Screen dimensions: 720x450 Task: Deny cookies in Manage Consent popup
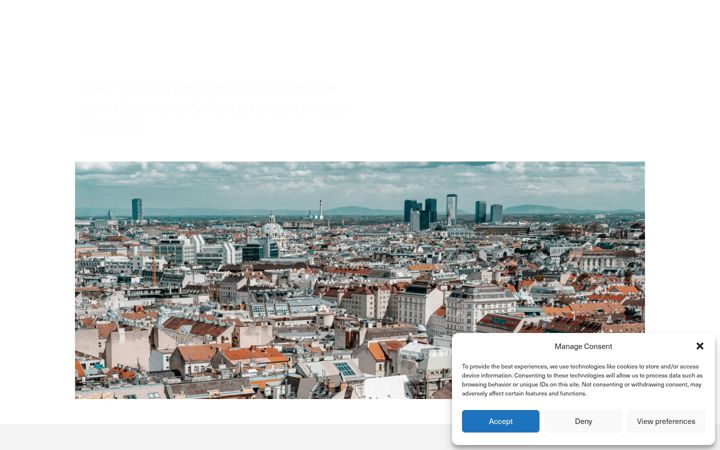583,421
